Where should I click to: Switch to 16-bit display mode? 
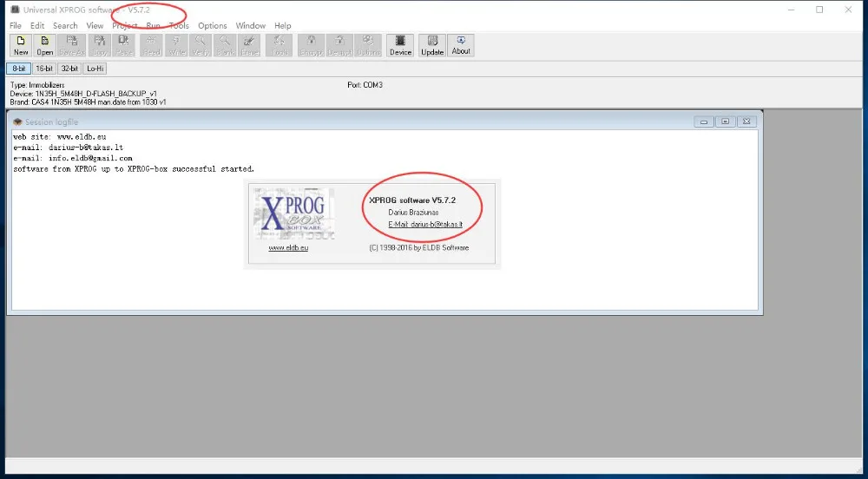(x=44, y=69)
